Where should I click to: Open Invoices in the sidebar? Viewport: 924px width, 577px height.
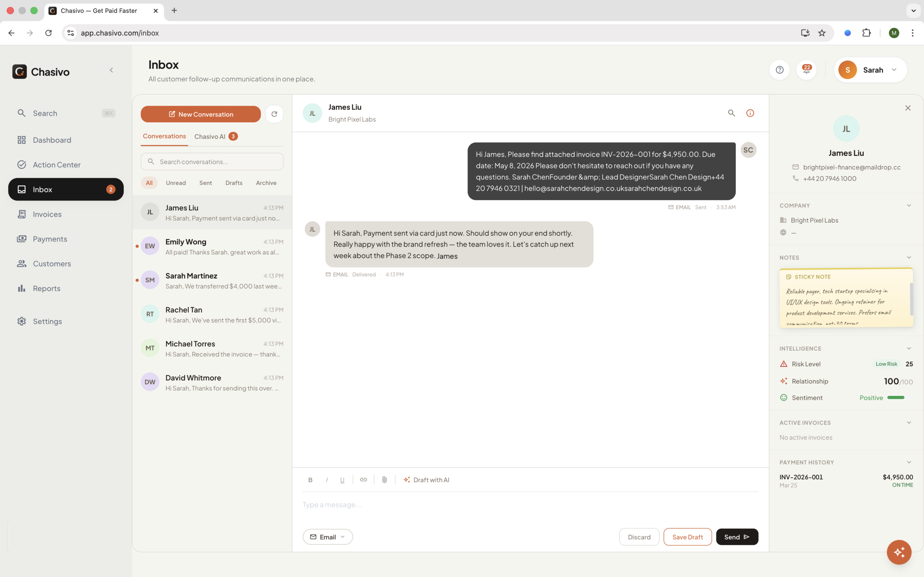point(47,214)
